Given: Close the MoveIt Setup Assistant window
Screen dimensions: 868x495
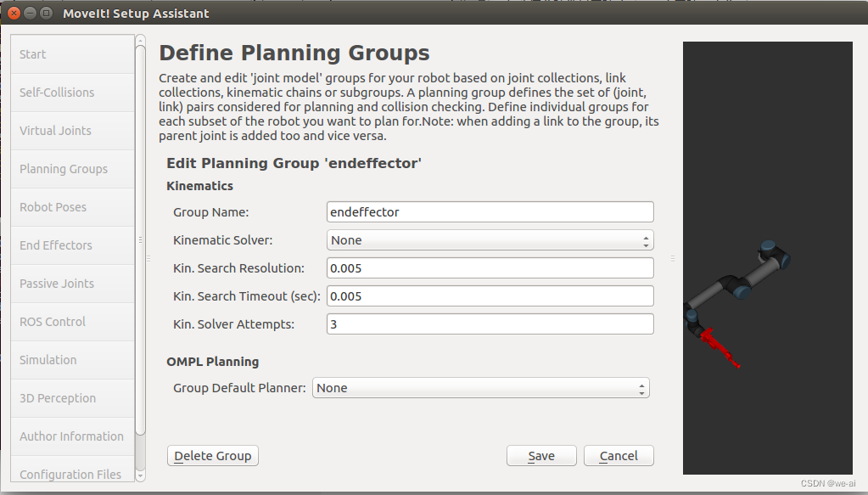Looking at the screenshot, I should click(14, 13).
